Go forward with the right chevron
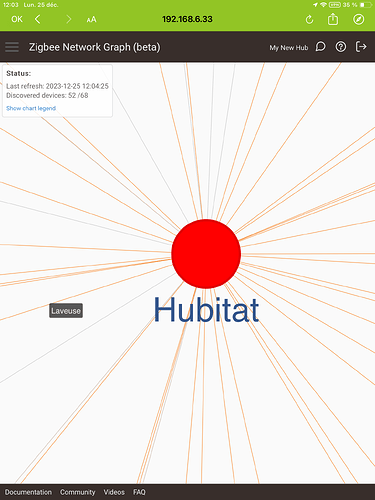Image resolution: width=375 pixels, height=500 pixels. coord(69,19)
